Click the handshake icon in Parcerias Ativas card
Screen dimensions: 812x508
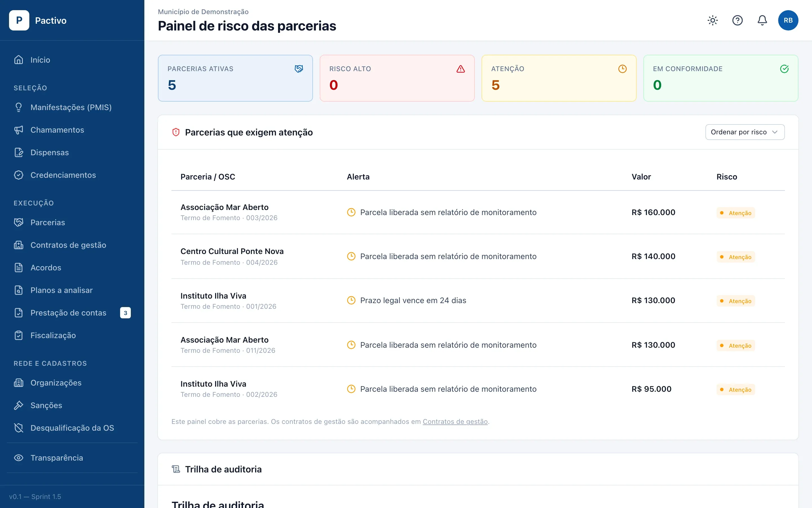coord(299,69)
